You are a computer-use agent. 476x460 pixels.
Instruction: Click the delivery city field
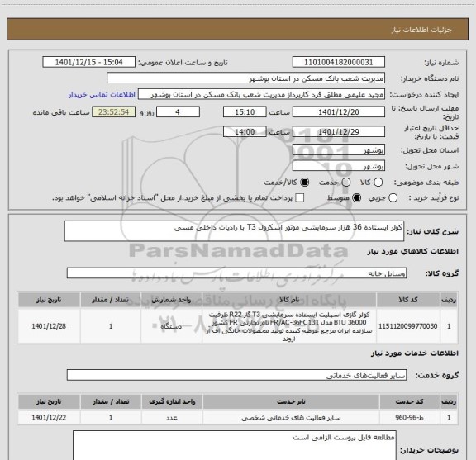coord(339,166)
